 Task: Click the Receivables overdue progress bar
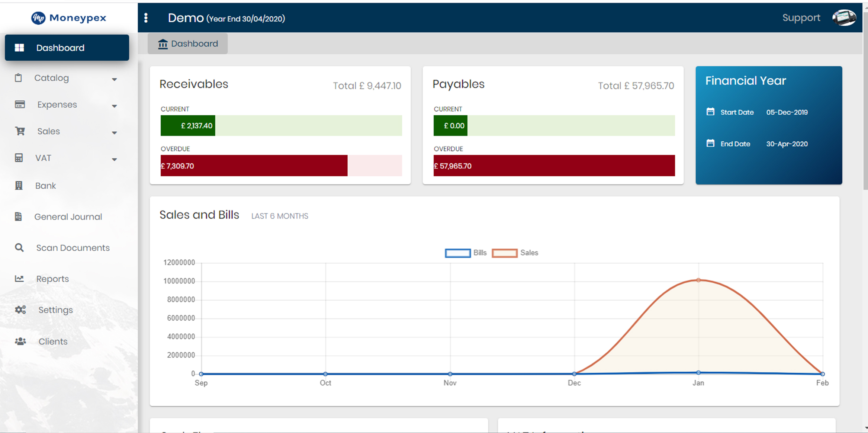(254, 166)
